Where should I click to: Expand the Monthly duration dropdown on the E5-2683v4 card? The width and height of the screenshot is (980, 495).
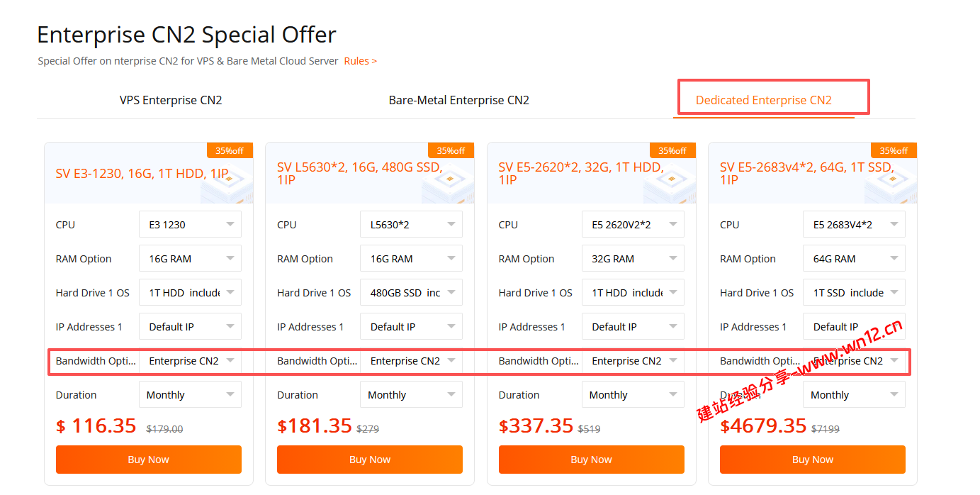click(x=854, y=394)
